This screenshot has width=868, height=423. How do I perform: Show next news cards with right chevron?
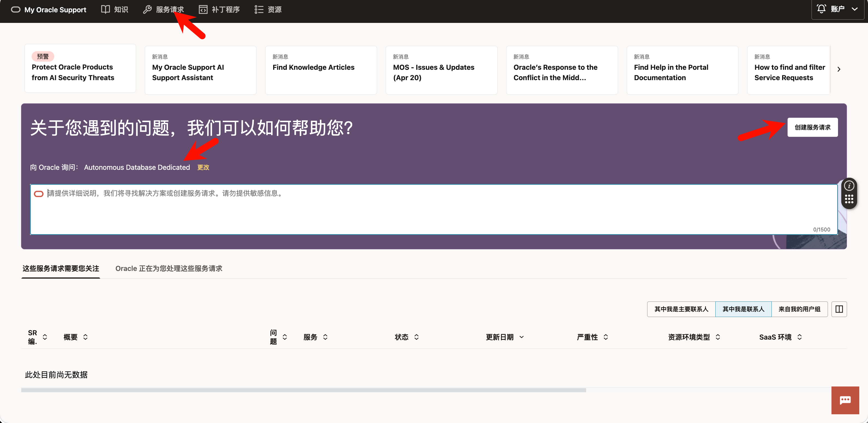click(839, 69)
